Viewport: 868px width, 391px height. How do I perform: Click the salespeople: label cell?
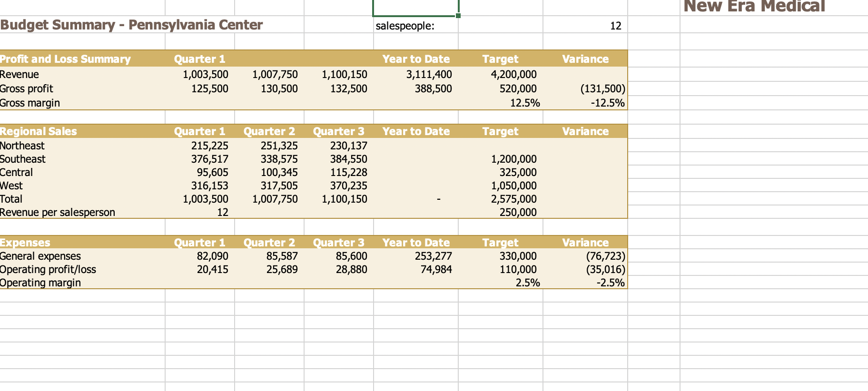point(405,26)
